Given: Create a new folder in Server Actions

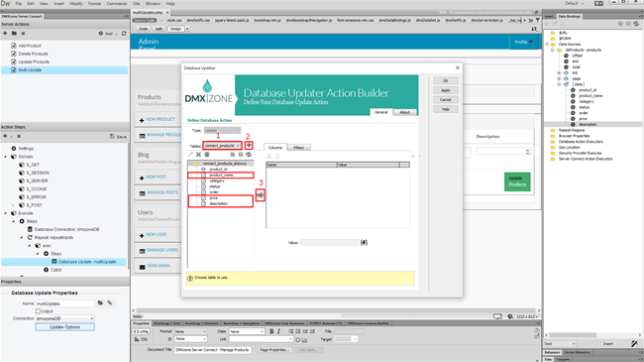Looking at the screenshot, I should (14, 34).
